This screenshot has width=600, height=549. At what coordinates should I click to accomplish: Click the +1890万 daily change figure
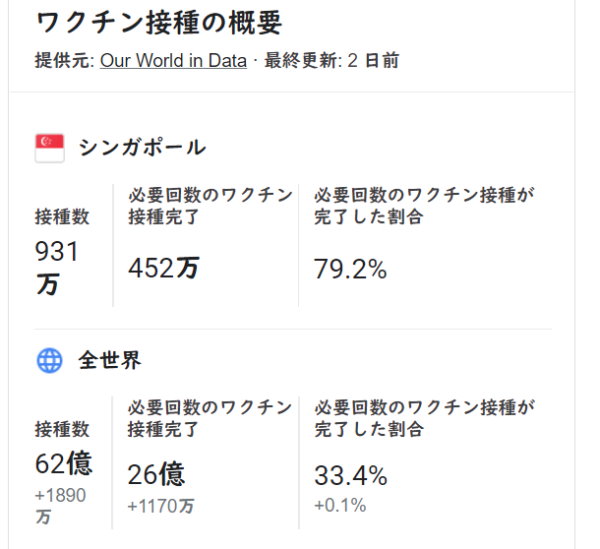[60, 506]
